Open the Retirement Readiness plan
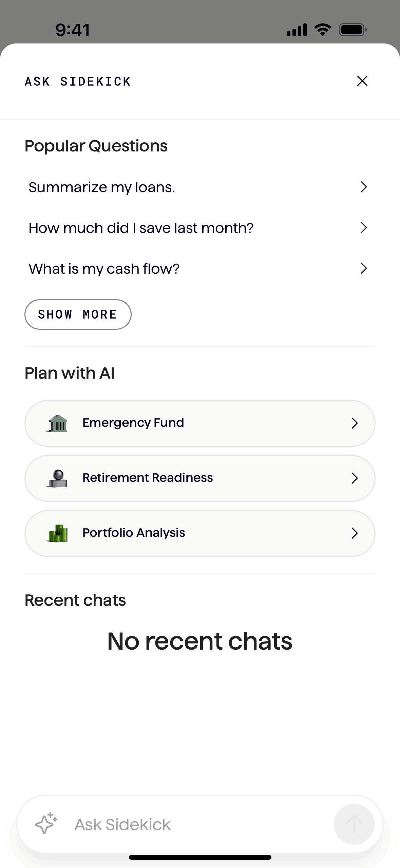 point(200,478)
